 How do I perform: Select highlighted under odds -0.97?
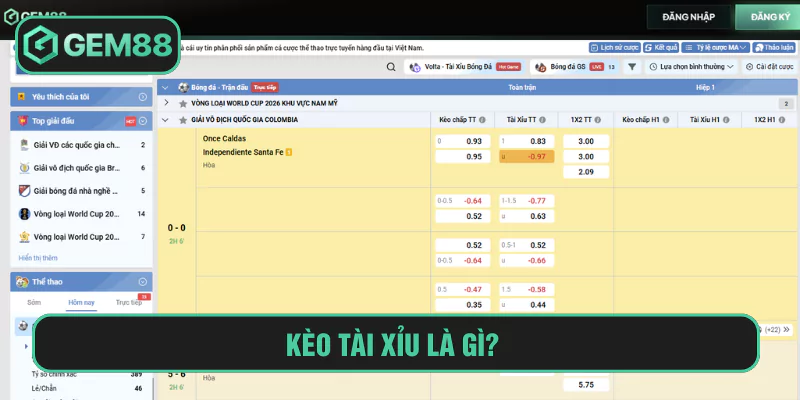pos(527,157)
